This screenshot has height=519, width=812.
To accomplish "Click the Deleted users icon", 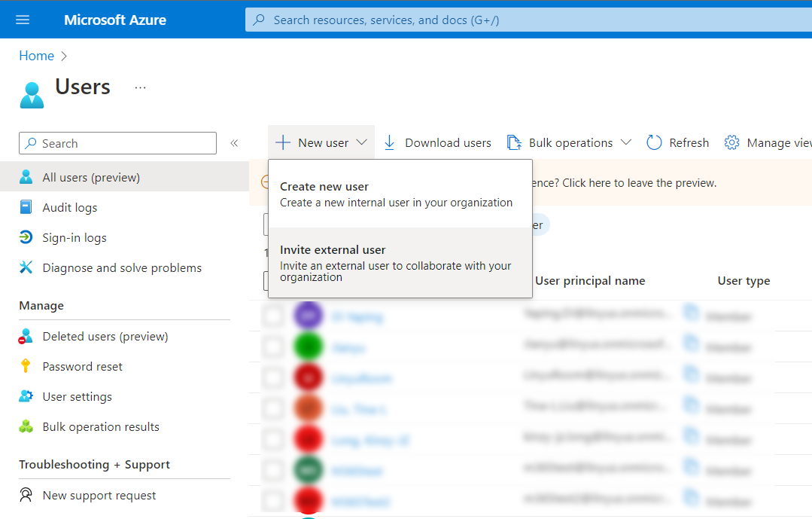I will click(x=26, y=336).
